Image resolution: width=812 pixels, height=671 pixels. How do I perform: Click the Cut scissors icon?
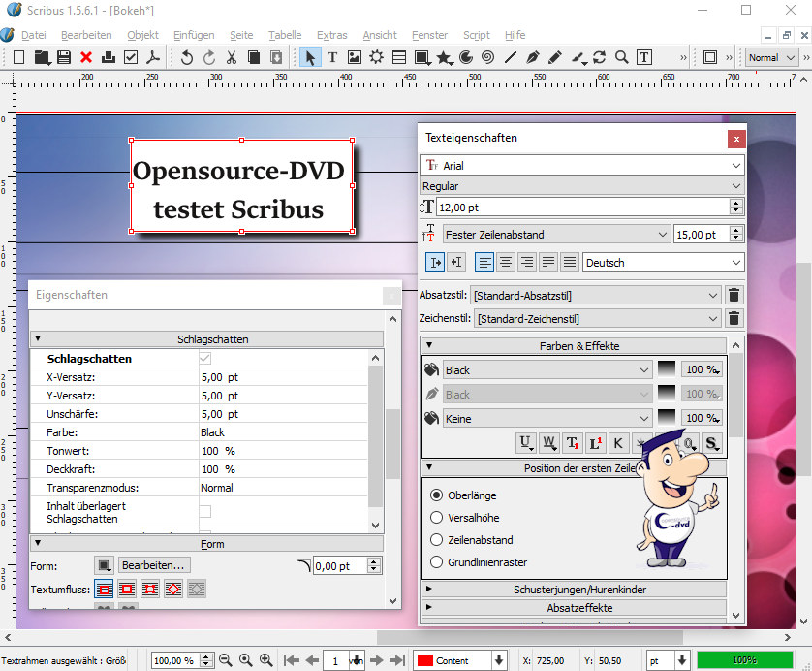point(232,57)
